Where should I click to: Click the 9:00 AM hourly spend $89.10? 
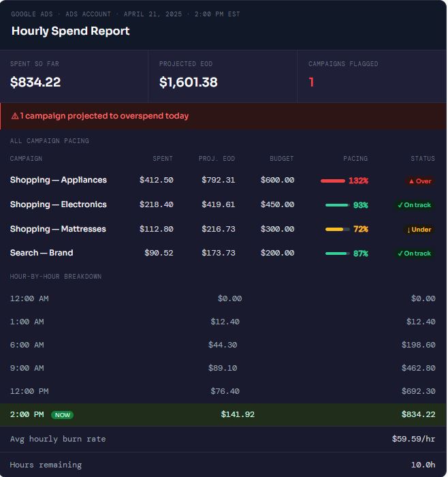tap(223, 368)
